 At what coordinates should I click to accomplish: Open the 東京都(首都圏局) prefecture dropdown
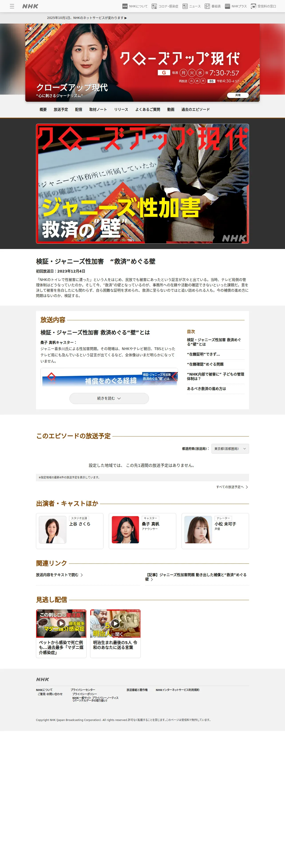[x=230, y=449]
